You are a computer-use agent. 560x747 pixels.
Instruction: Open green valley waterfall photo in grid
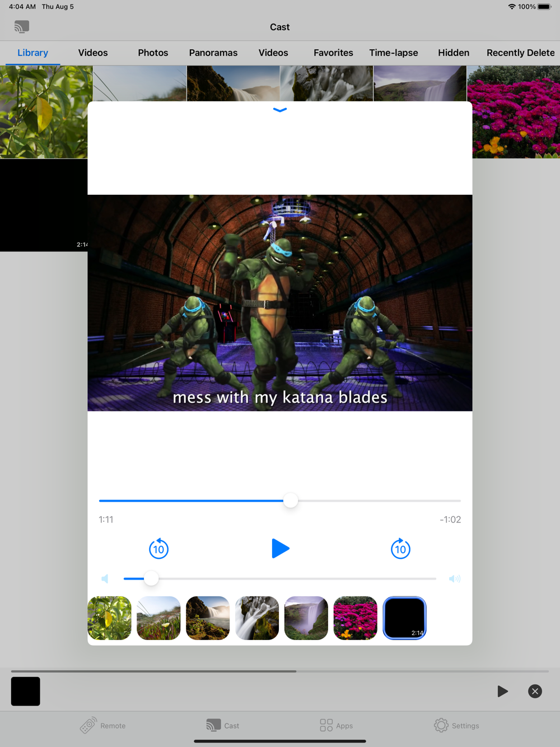pyautogui.click(x=420, y=83)
